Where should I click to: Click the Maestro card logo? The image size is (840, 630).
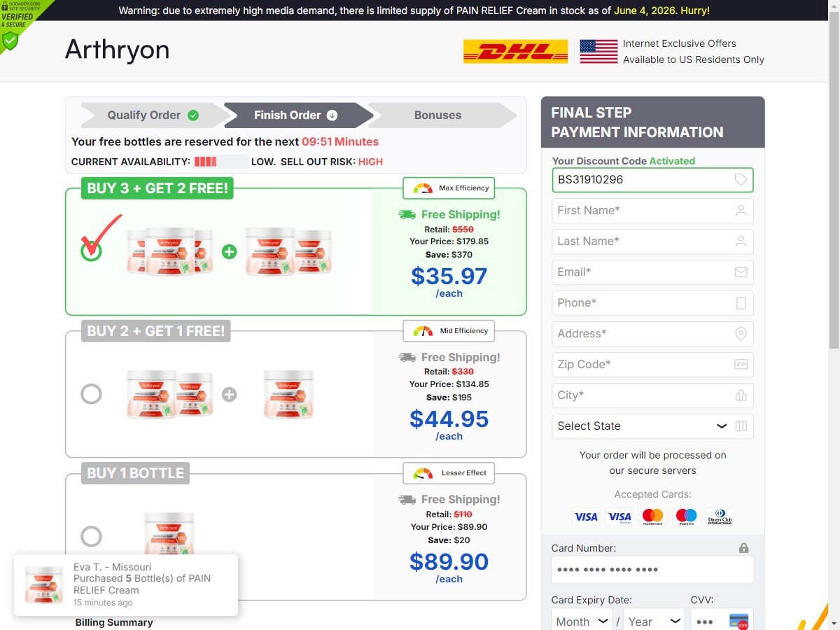(x=687, y=517)
